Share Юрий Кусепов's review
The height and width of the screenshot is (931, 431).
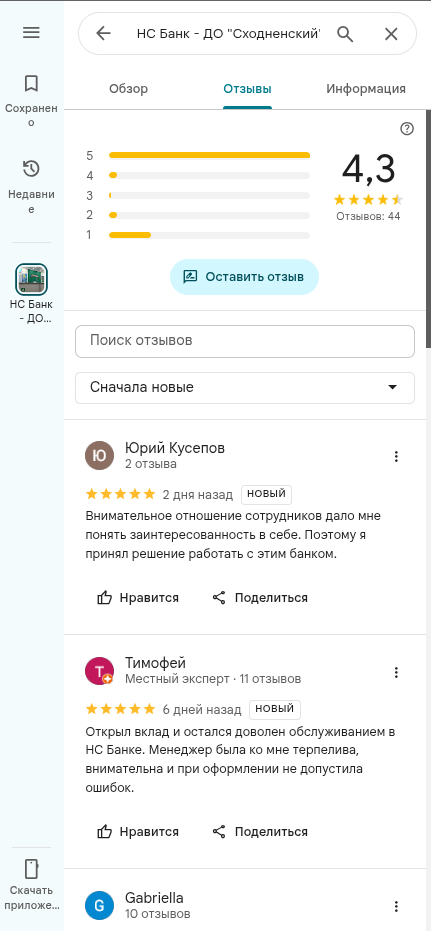[260, 598]
